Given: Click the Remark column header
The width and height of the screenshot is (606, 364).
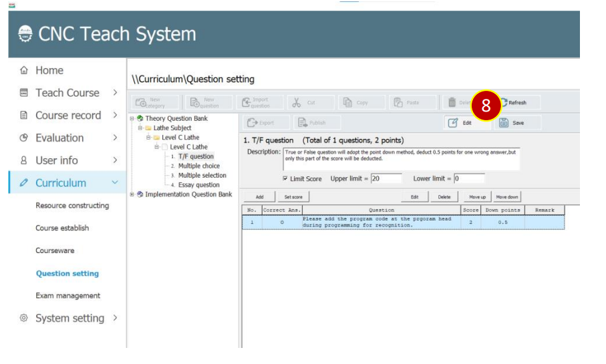Looking at the screenshot, I should (545, 210).
